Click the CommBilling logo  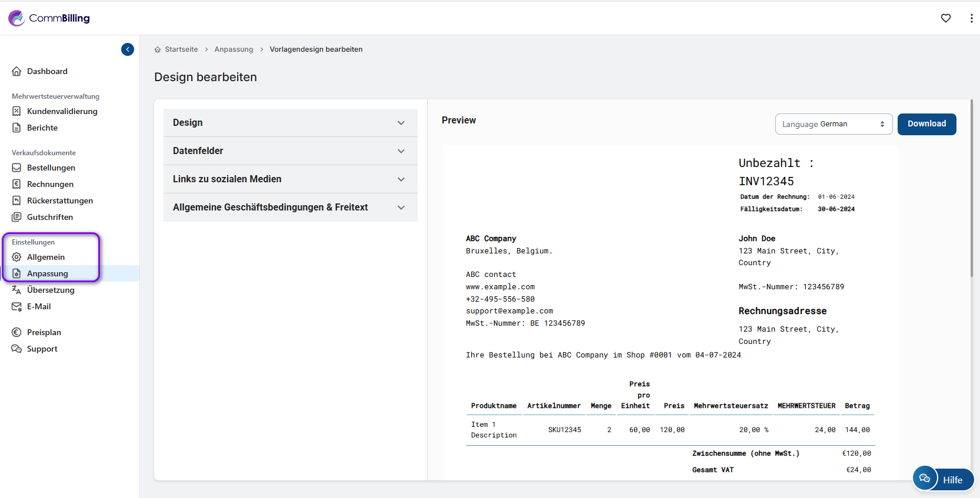pyautogui.click(x=49, y=18)
